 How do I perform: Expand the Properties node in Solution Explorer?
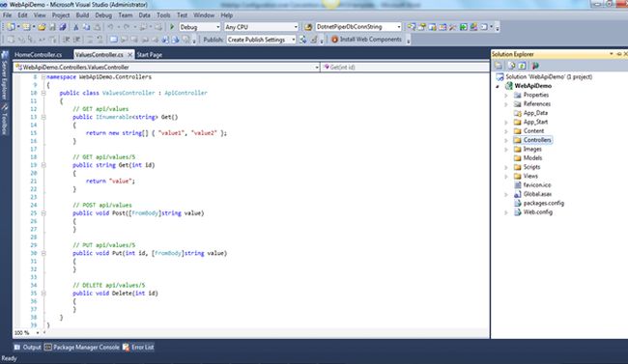(506, 96)
